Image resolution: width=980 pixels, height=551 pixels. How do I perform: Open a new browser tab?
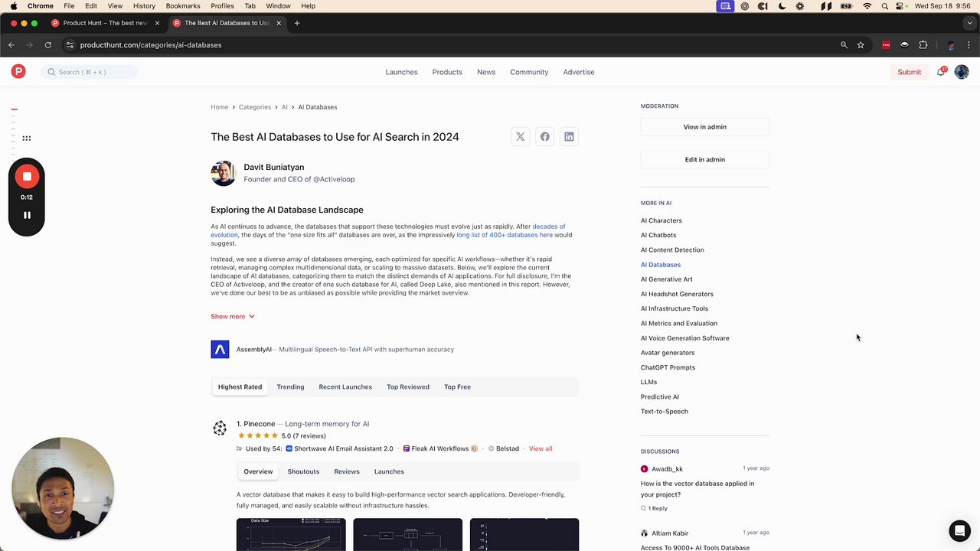pyautogui.click(x=297, y=23)
